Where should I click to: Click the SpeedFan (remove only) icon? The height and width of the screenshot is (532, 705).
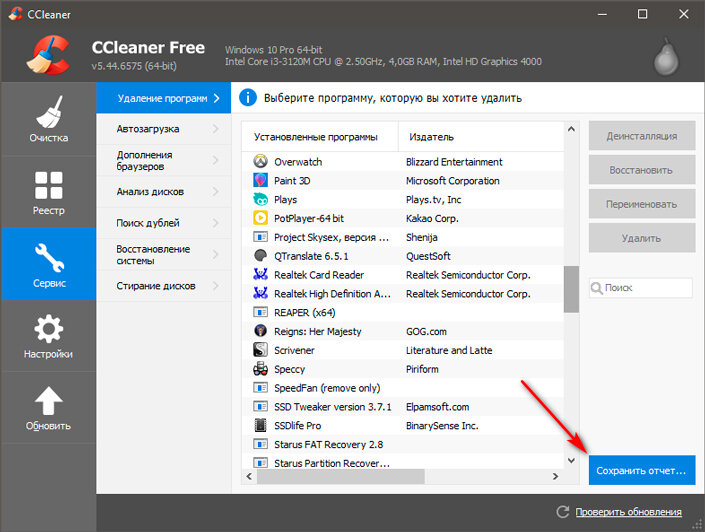tap(260, 388)
